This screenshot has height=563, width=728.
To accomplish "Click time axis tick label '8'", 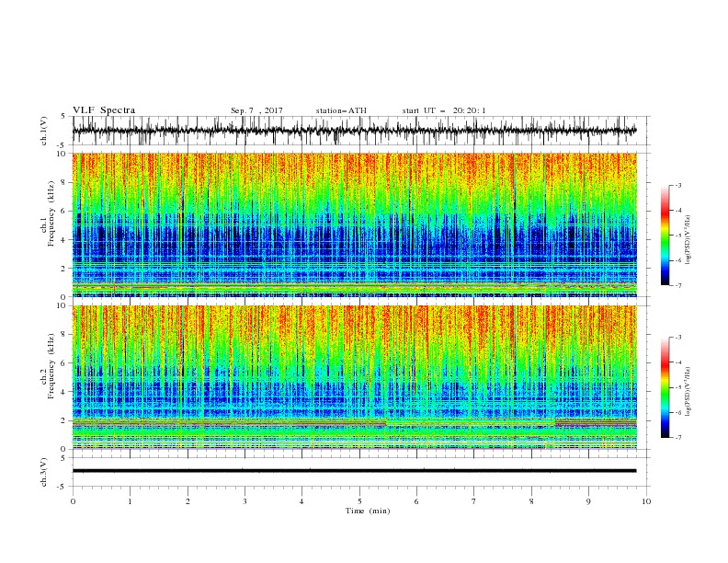I will pyautogui.click(x=531, y=501).
